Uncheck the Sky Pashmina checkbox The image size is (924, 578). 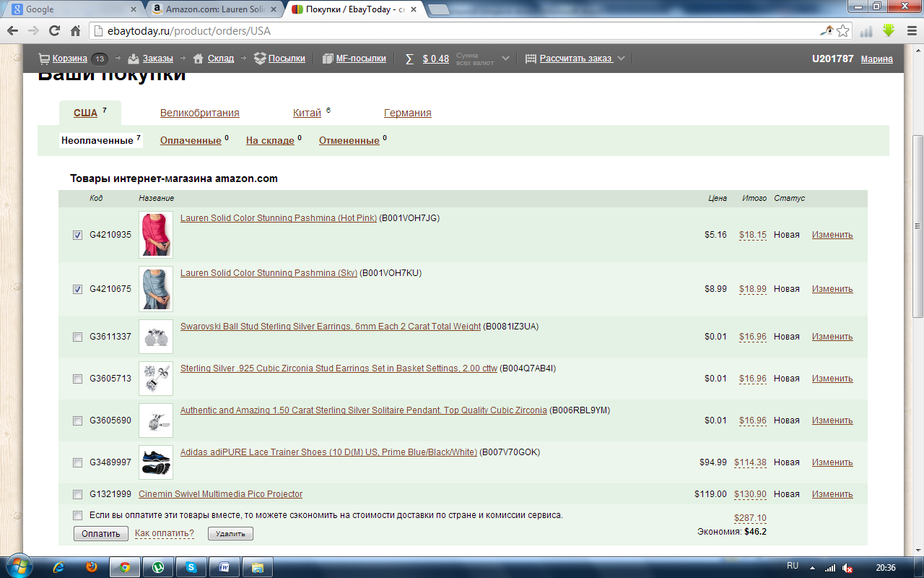point(77,289)
